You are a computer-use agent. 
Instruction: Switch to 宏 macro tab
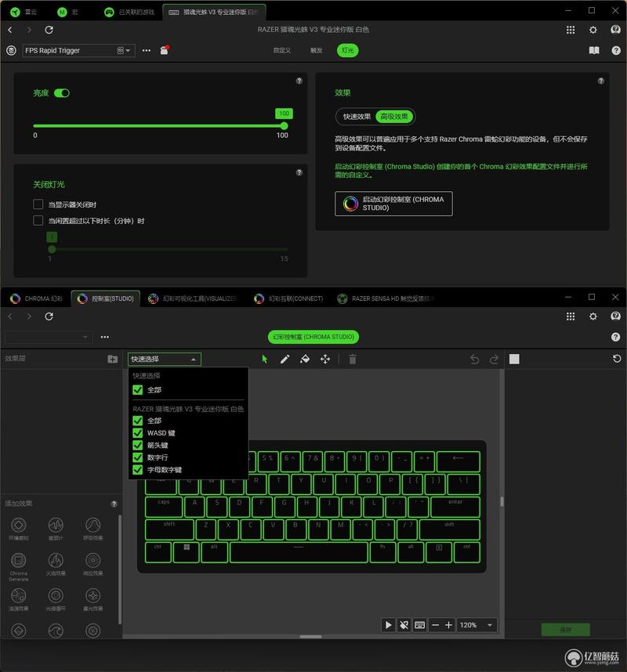(x=68, y=12)
